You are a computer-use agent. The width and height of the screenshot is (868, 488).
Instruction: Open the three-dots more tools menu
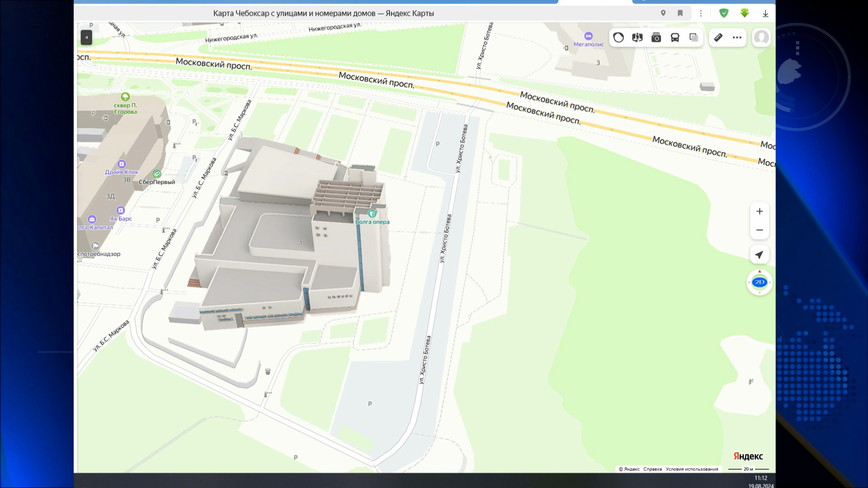coord(737,38)
